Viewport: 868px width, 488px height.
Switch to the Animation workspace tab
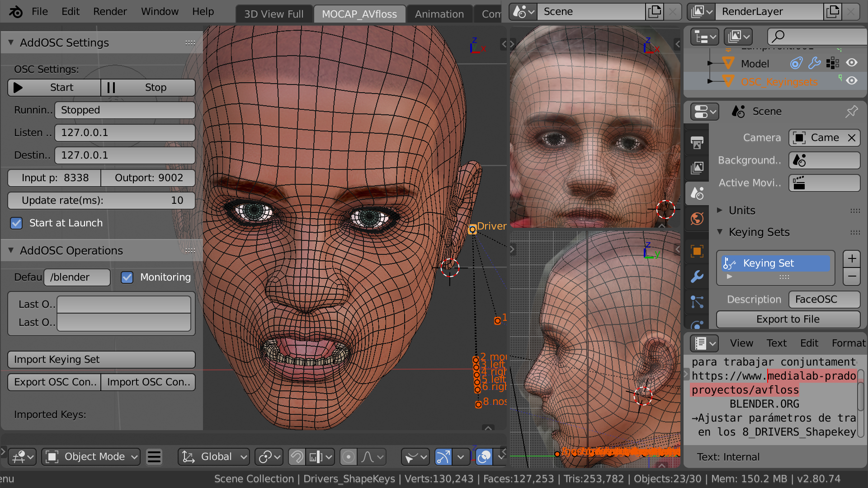[439, 14]
